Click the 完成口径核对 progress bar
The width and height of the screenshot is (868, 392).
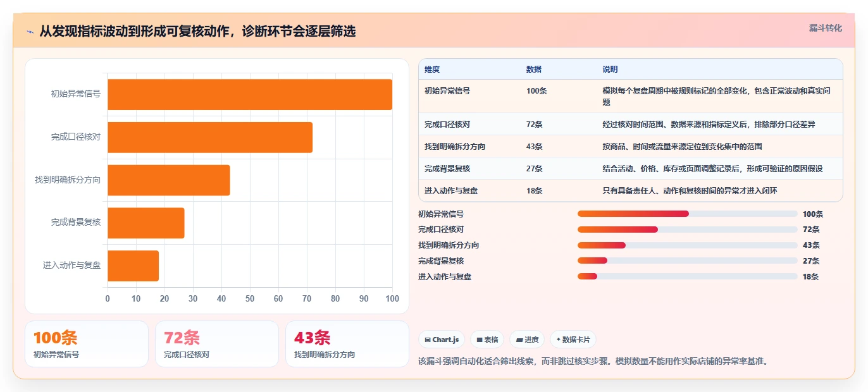[x=688, y=230]
